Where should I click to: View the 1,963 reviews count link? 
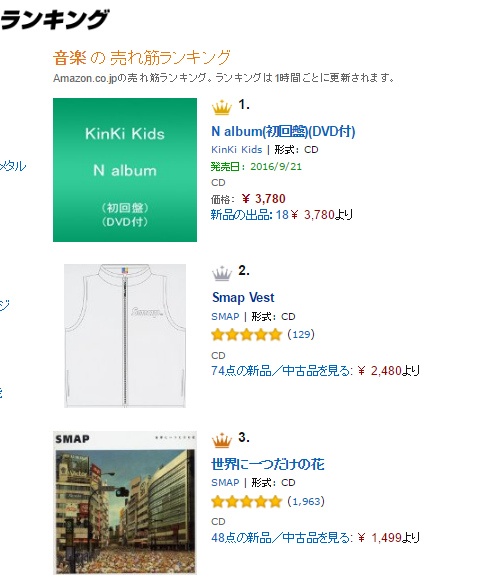306,501
